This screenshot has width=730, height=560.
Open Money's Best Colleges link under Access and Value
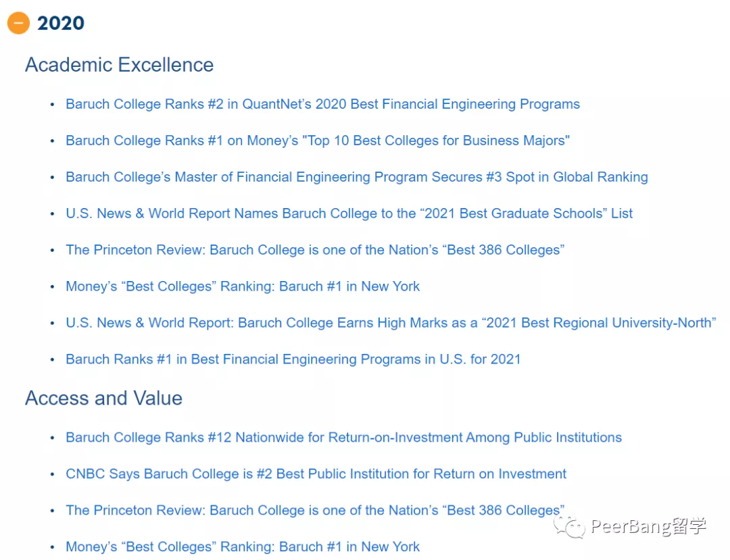pyautogui.click(x=243, y=547)
